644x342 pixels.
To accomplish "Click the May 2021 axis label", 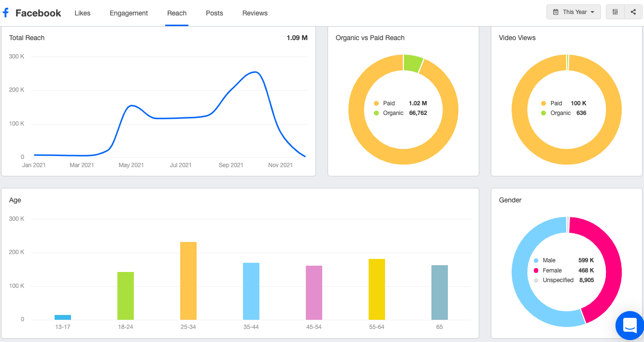I will [x=131, y=165].
